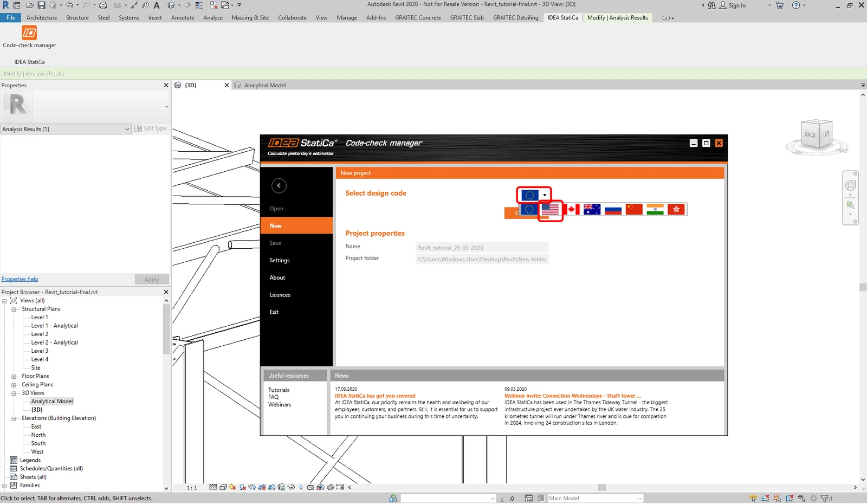Select the USA flag design code
867x504 pixels.
(x=550, y=210)
